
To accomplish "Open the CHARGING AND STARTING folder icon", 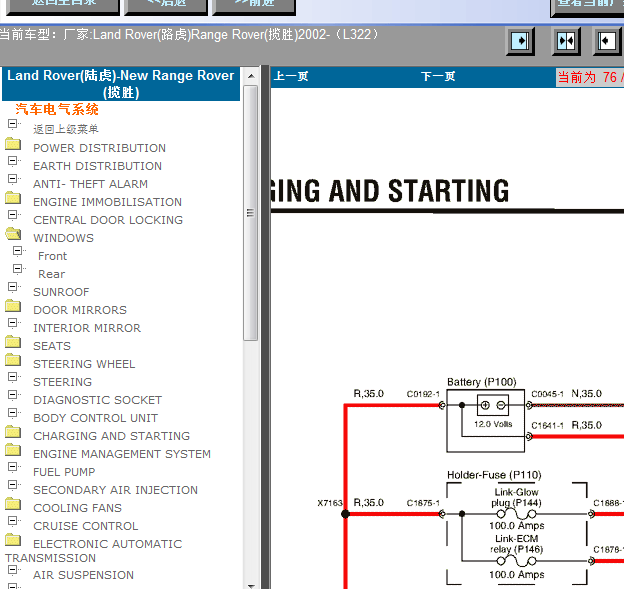I will (13, 432).
